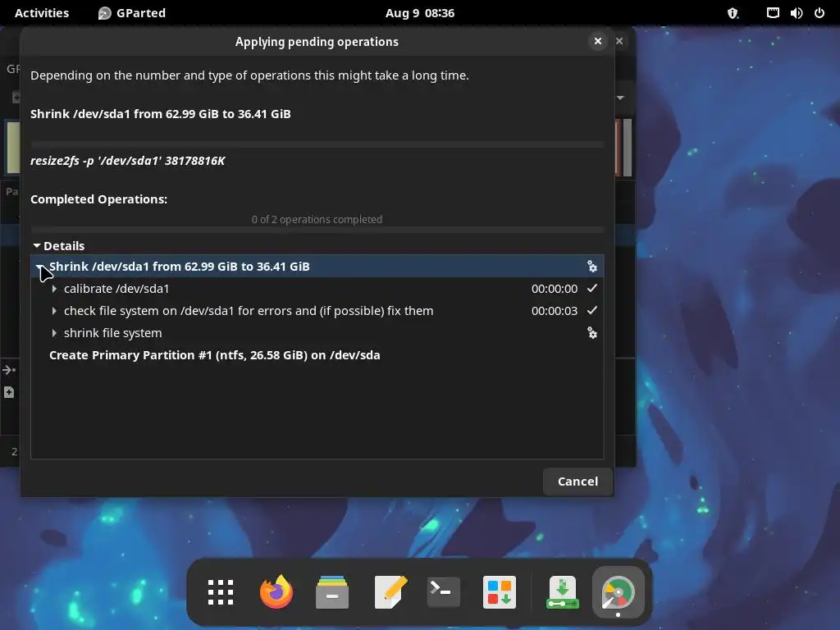
Task: Open the clock and calendar Aug 9 08:36
Action: 420,13
